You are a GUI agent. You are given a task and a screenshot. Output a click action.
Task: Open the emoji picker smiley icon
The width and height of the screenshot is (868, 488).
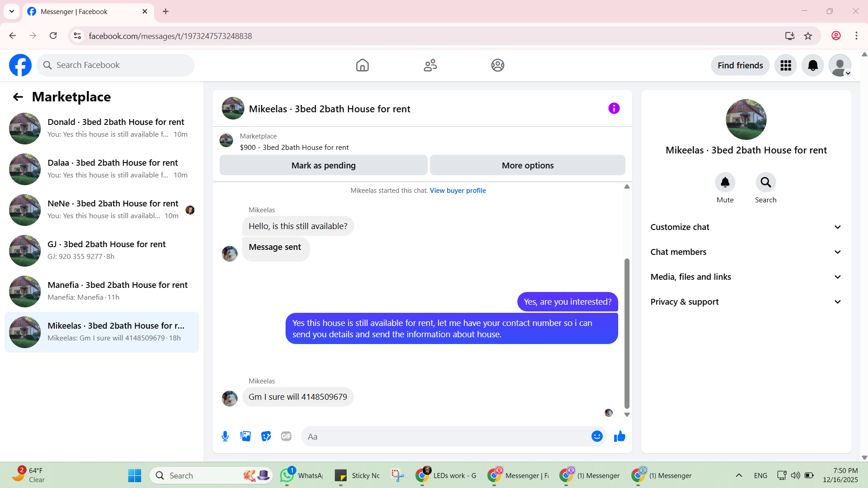[x=597, y=436]
